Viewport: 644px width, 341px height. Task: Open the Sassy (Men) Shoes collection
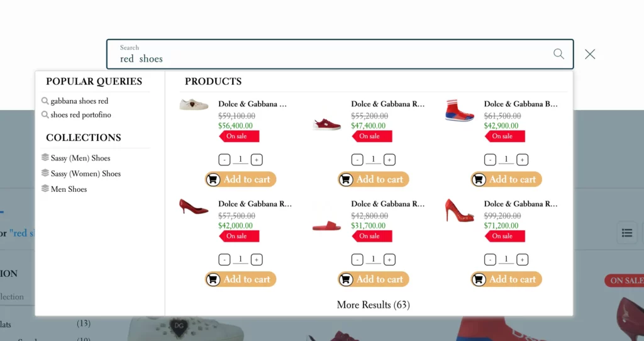point(80,158)
